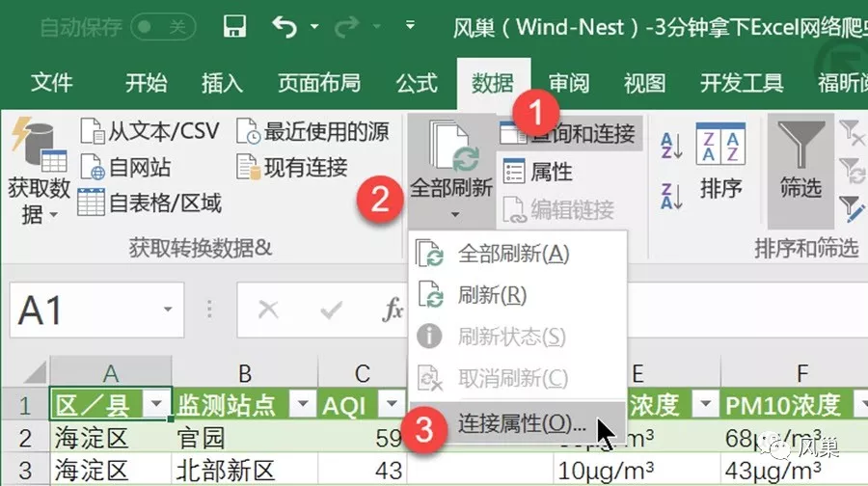
Task: Click the 获取数据 (Get Data) icon
Action: point(39,145)
